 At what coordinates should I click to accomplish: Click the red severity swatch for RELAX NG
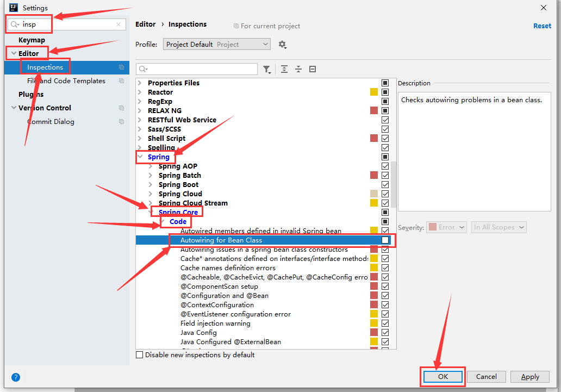pos(374,110)
